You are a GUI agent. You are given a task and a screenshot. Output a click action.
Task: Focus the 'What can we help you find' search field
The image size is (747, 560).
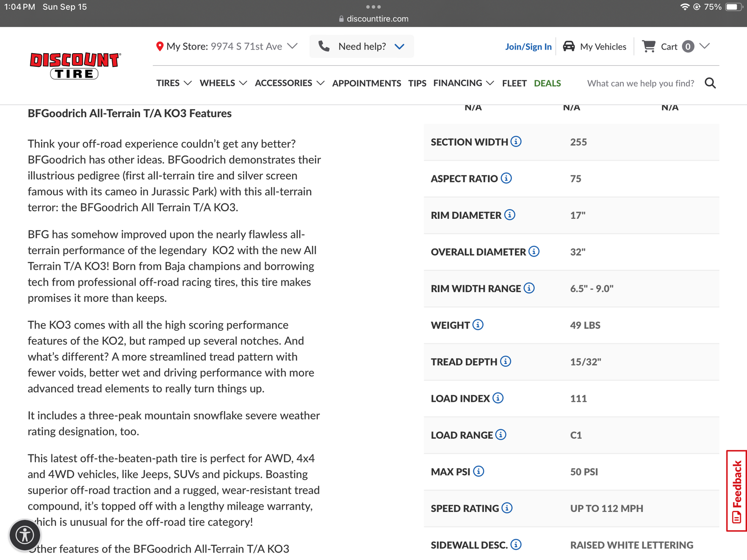(641, 83)
